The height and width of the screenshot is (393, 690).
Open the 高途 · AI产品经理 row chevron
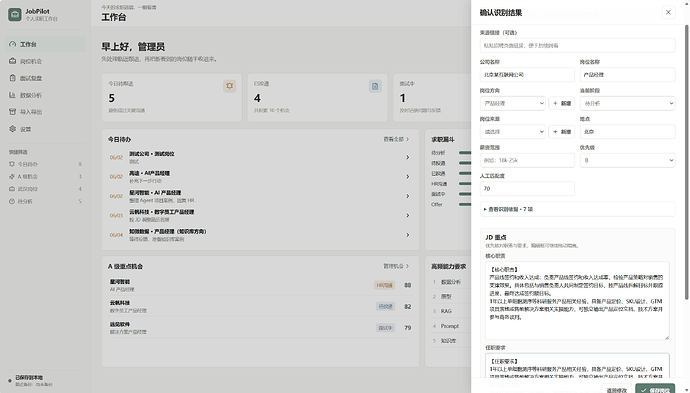[407, 176]
